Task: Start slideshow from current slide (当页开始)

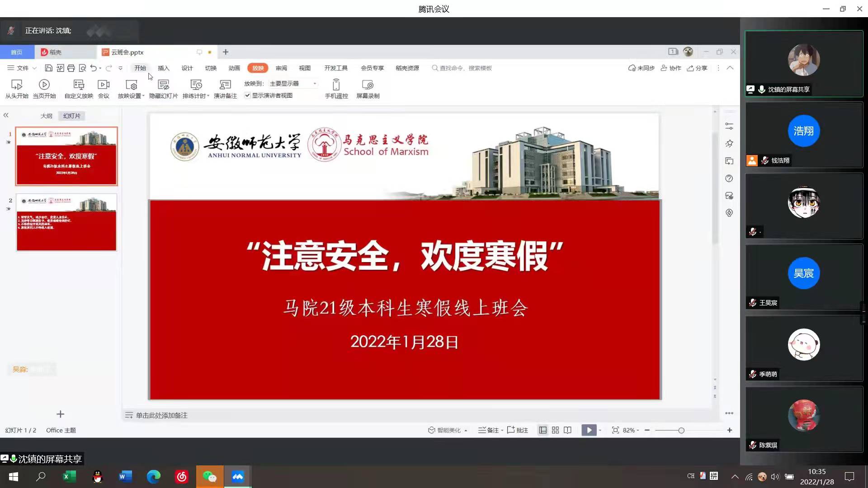Action: [x=44, y=85]
